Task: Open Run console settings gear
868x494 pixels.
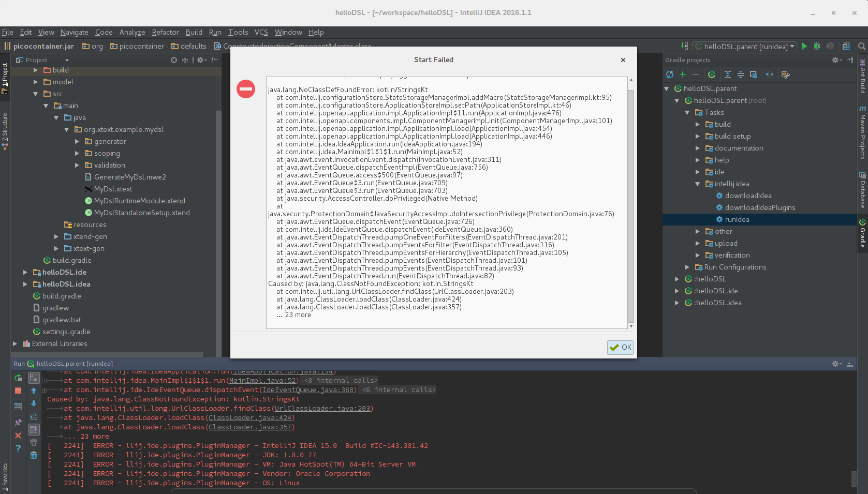Action: tap(837, 364)
